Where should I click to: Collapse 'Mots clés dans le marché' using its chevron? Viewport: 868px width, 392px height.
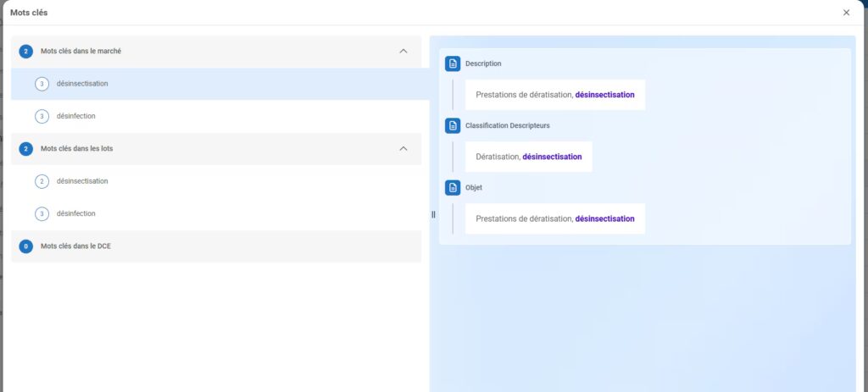(x=403, y=52)
